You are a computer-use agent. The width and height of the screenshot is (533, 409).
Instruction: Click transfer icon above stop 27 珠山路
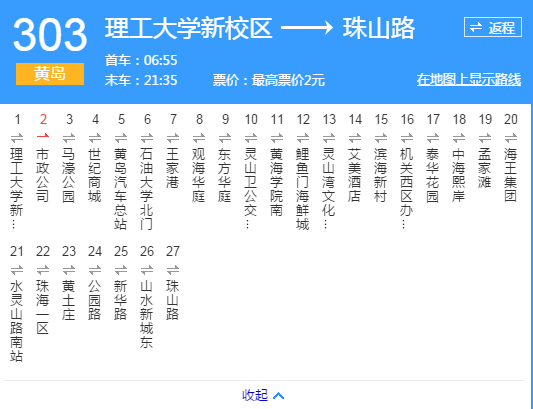pyautogui.click(x=173, y=270)
